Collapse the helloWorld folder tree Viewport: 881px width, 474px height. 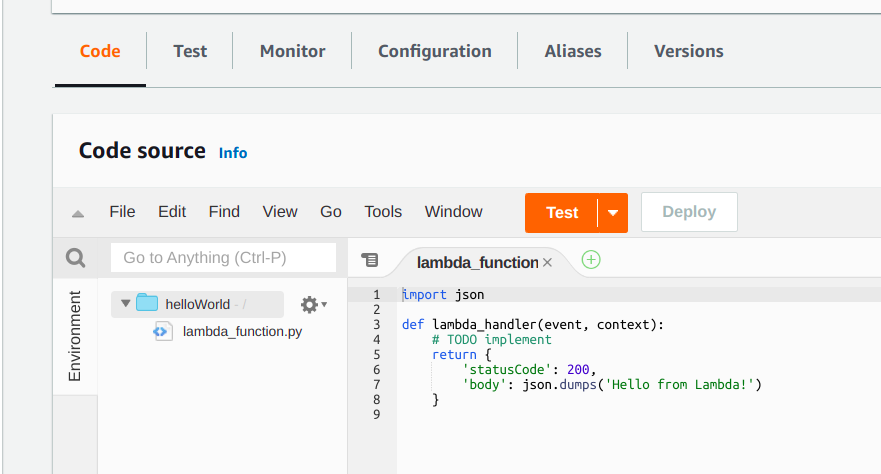pyautogui.click(x=125, y=304)
